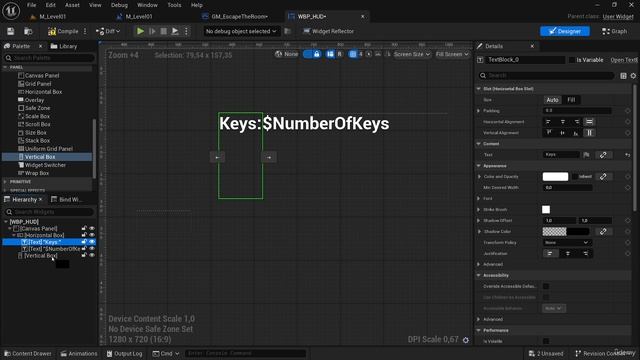
Task: Click the Text property bind link icon
Action: [603, 155]
